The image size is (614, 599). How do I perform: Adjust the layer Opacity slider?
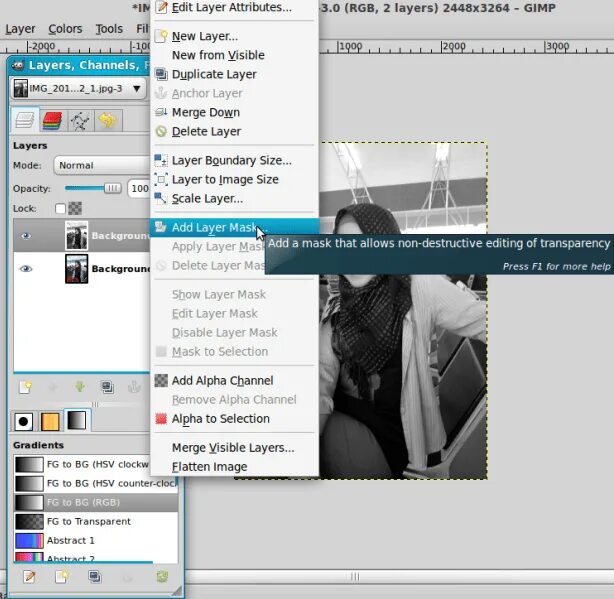(93, 188)
